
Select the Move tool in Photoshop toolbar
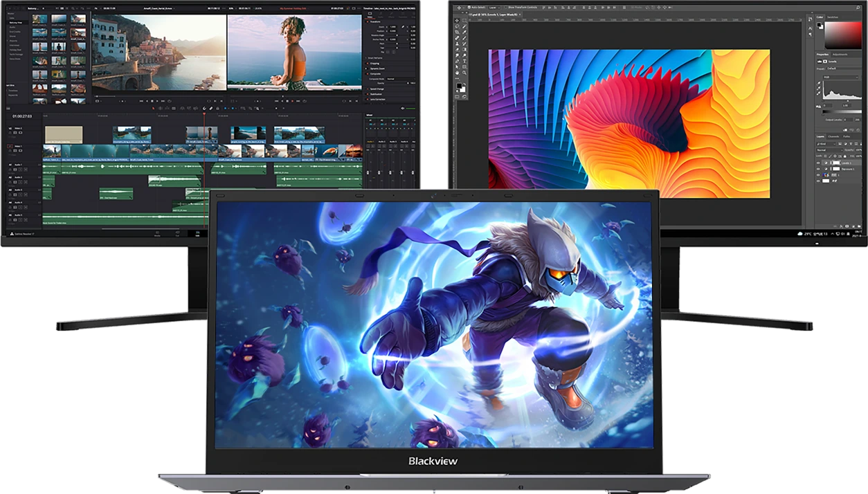coord(458,21)
